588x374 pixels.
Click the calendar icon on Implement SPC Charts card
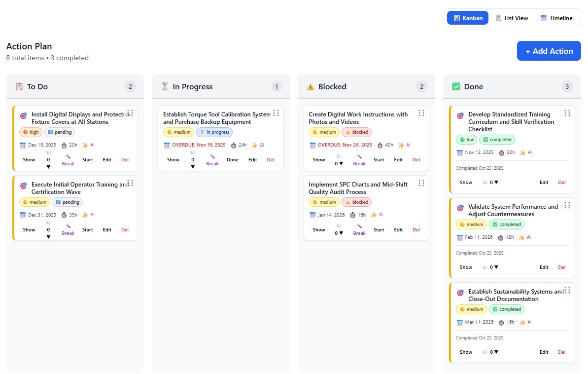312,215
